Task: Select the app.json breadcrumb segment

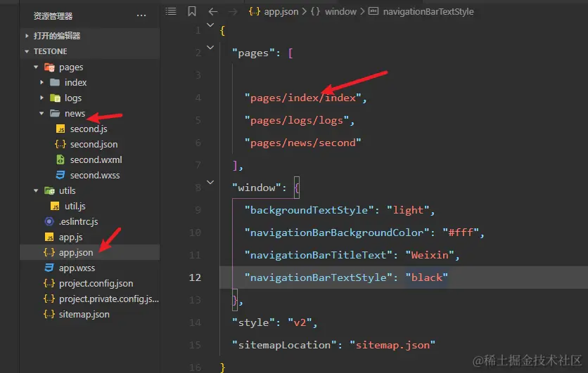Action: pyautogui.click(x=281, y=12)
